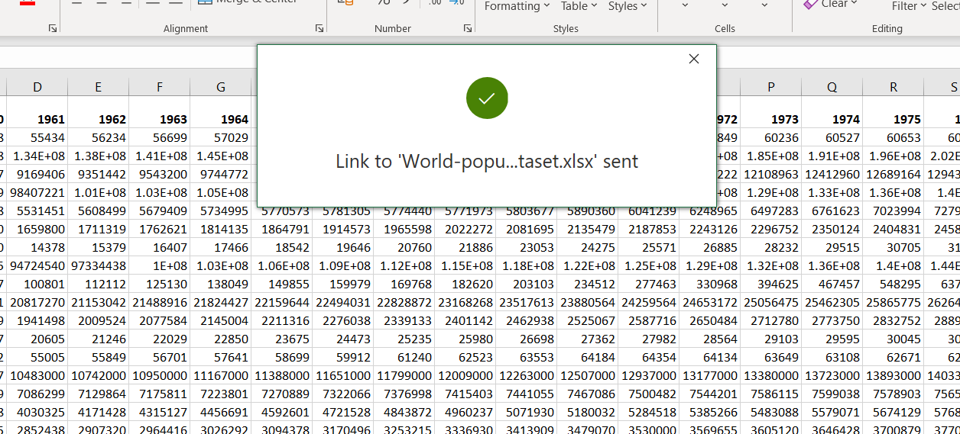Select the cell containing 60236

pyautogui.click(x=771, y=138)
